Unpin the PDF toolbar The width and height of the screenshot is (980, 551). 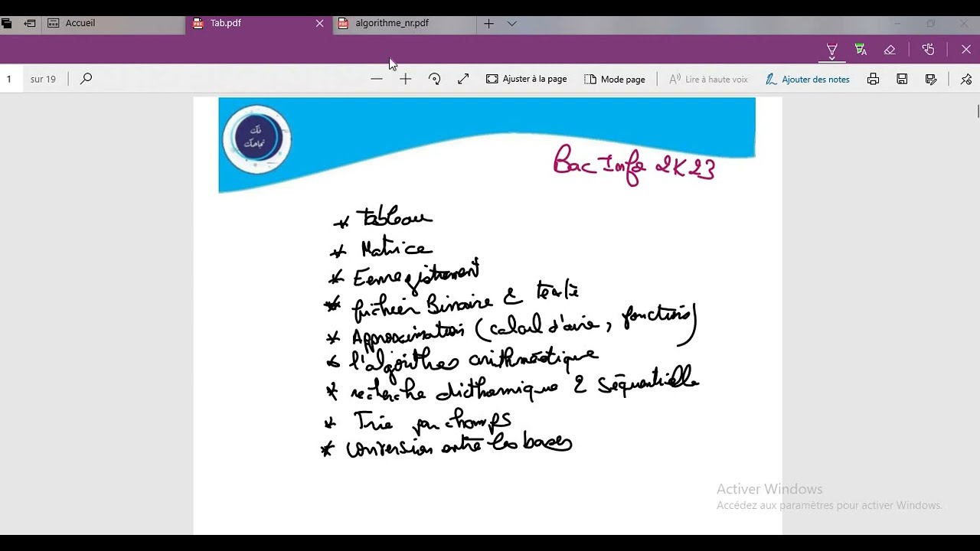(966, 79)
